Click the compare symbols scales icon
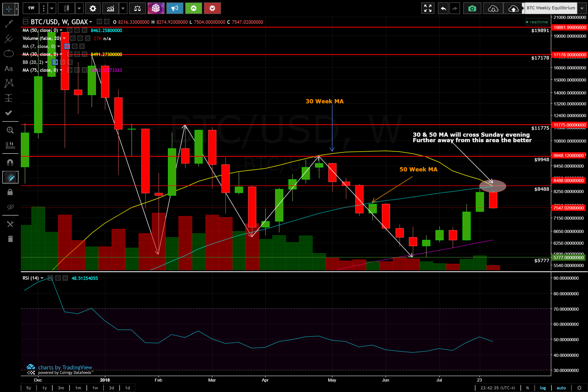Image resolution: width=588 pixels, height=392 pixels. pyautogui.click(x=137, y=8)
